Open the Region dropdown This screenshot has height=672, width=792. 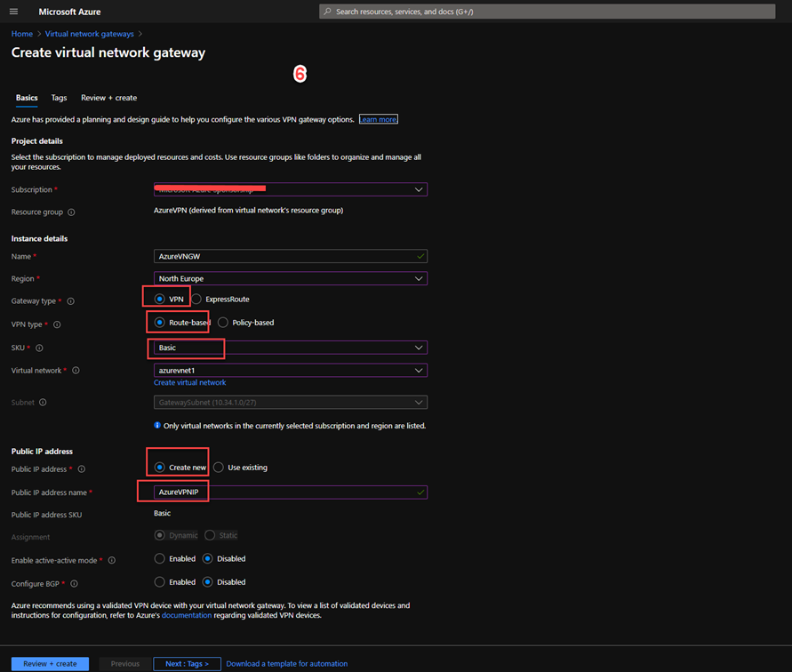point(291,278)
